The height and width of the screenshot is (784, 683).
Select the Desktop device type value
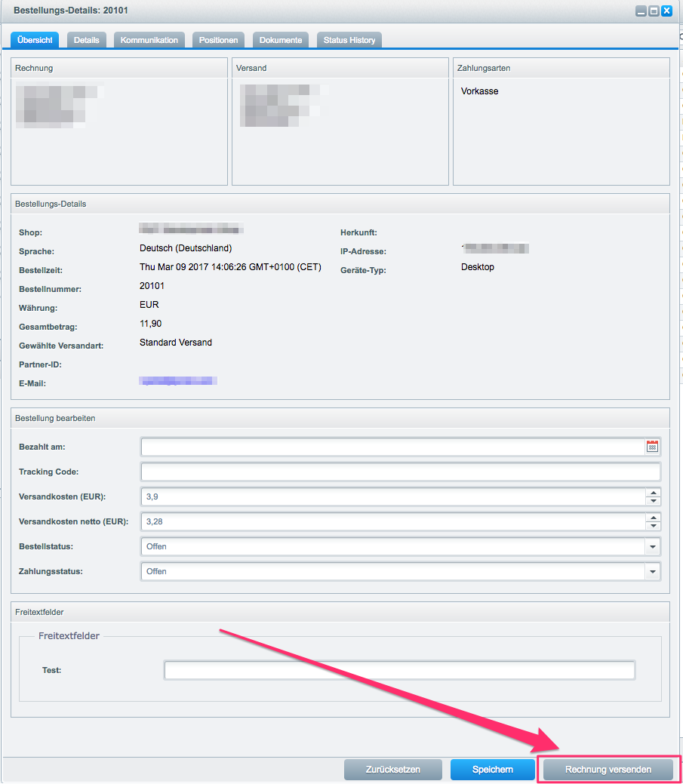click(478, 267)
